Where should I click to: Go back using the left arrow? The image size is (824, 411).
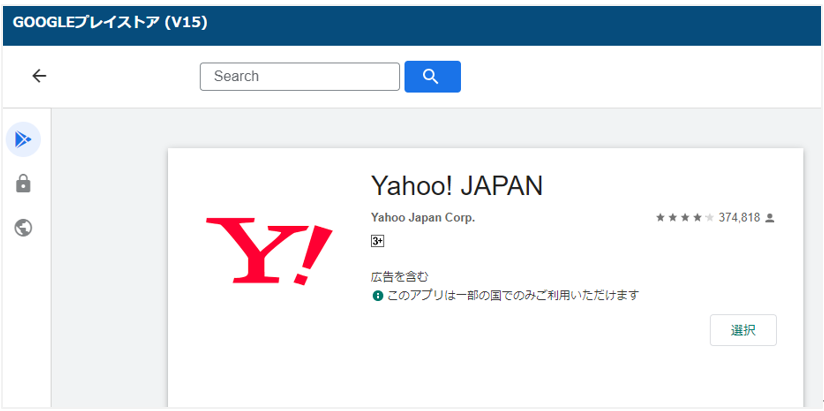click(39, 76)
